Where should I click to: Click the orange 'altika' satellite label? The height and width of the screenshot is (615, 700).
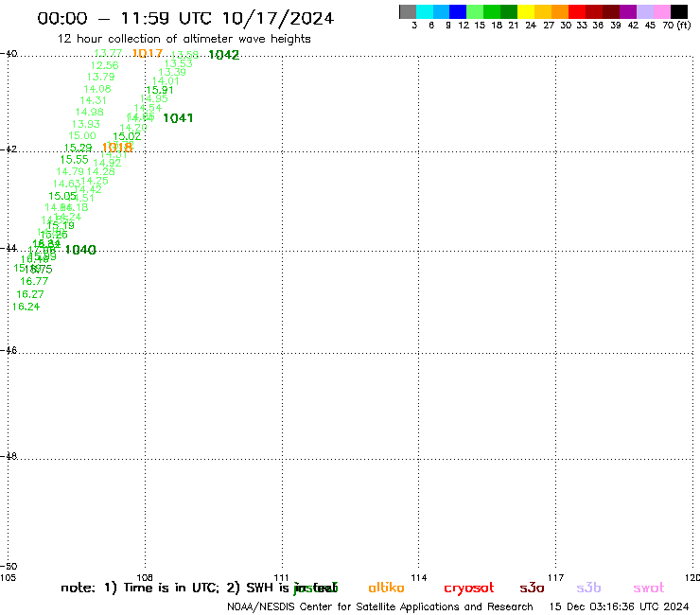(386, 588)
